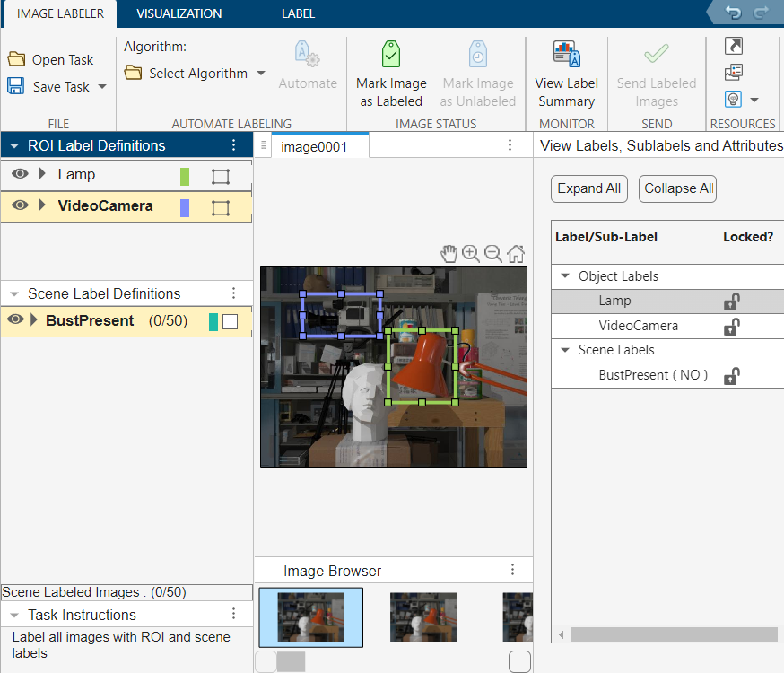The width and height of the screenshot is (784, 673).
Task: Select the BustPresent ( NO ) row
Action: point(667,375)
